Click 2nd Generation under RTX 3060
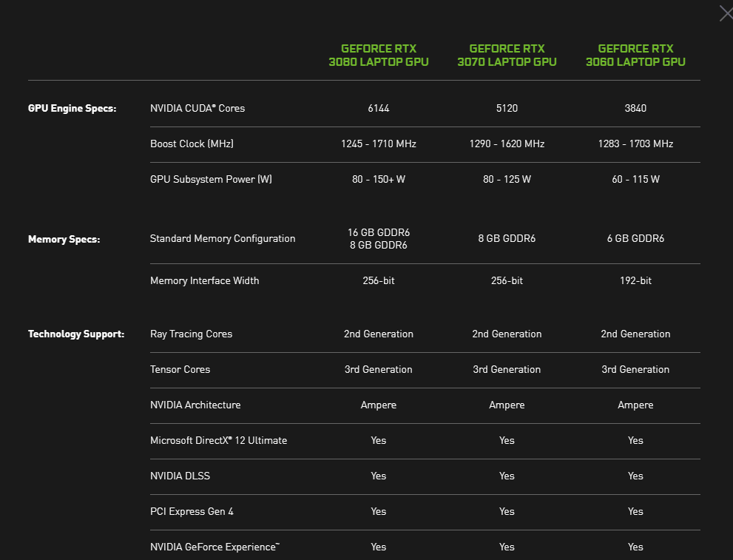Viewport: 733px width, 560px height. [x=635, y=334]
